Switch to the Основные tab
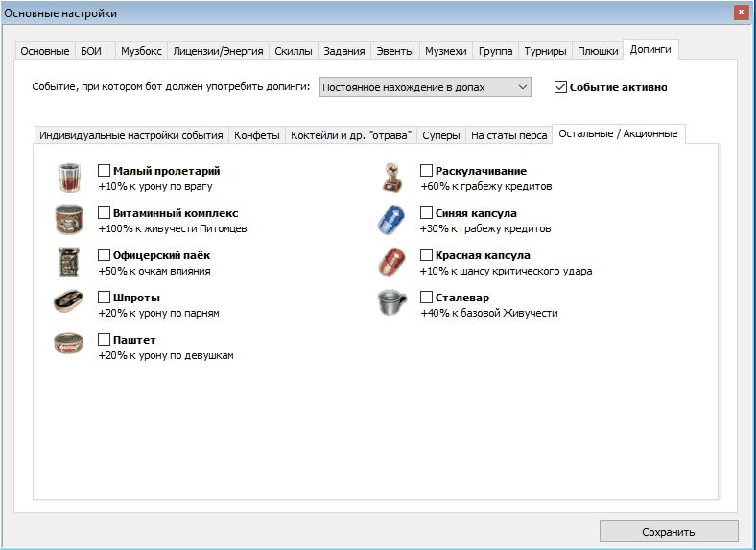This screenshot has width=756, height=550. (x=45, y=51)
